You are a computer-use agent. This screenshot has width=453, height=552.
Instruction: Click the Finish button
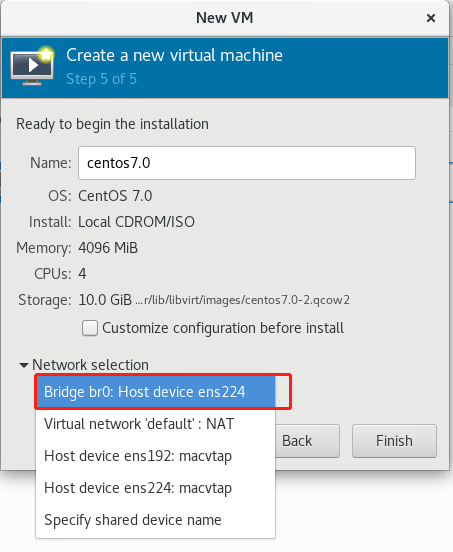394,441
